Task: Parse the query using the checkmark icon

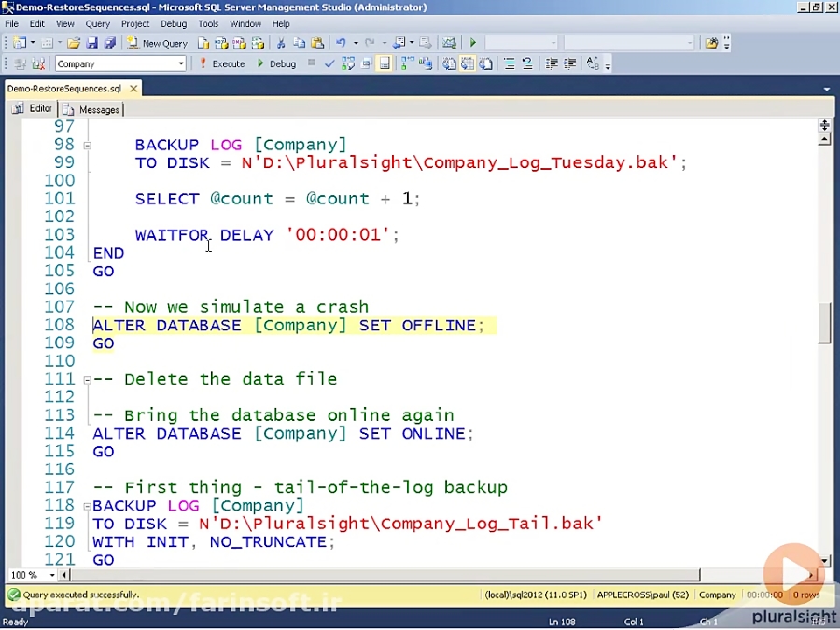Action: pyautogui.click(x=328, y=63)
